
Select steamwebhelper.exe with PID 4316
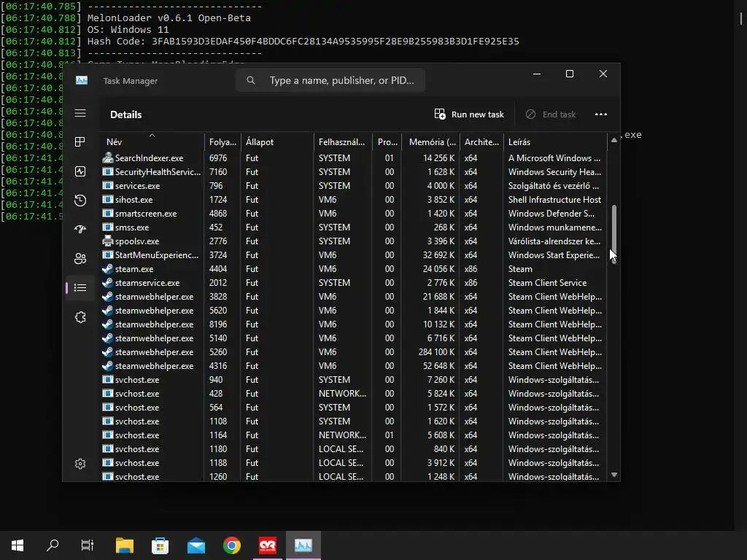click(x=354, y=366)
